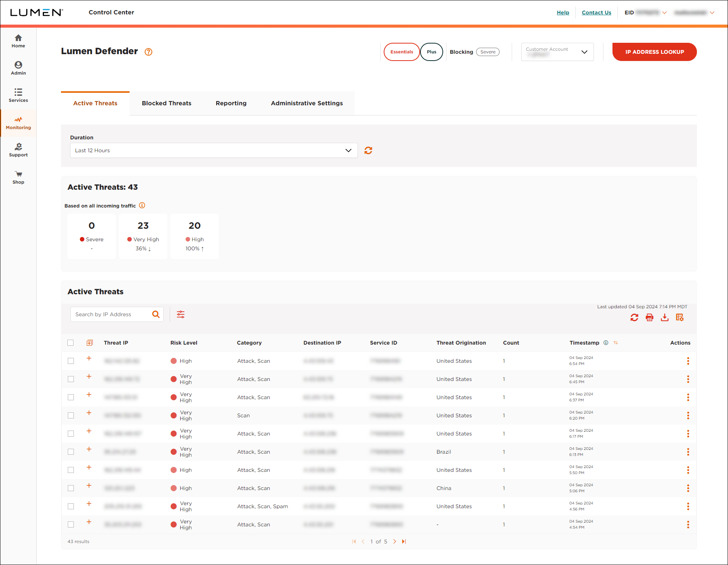The height and width of the screenshot is (565, 728).
Task: Expand the 6:45 PM threat row details
Action: pyautogui.click(x=89, y=376)
